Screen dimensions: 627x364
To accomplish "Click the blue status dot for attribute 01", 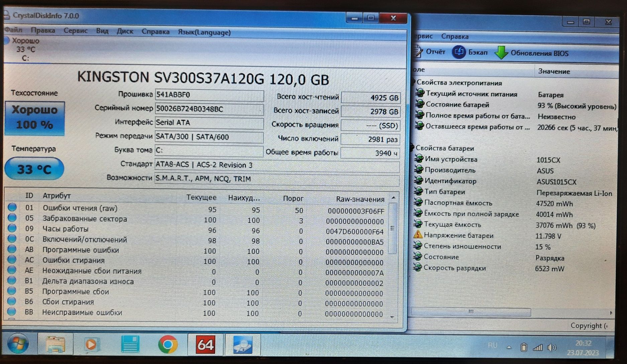I will [x=12, y=207].
